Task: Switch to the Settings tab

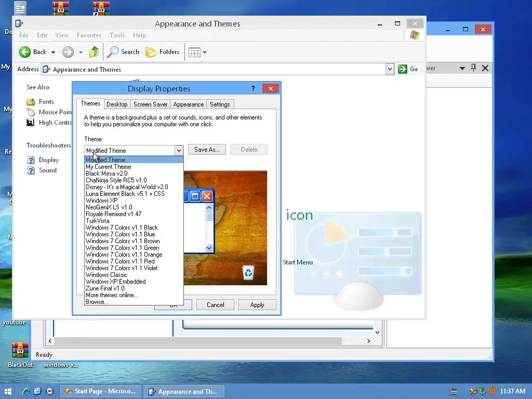Action: point(220,104)
